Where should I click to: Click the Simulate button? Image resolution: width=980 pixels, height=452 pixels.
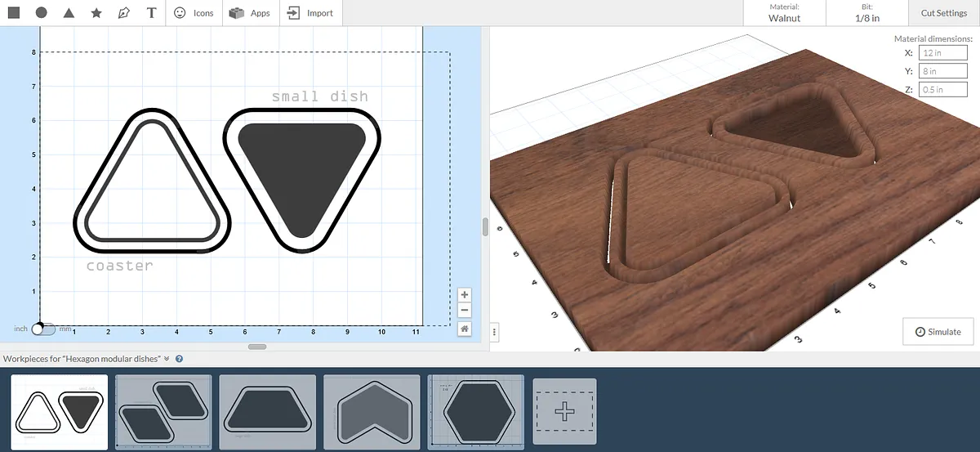(x=938, y=332)
